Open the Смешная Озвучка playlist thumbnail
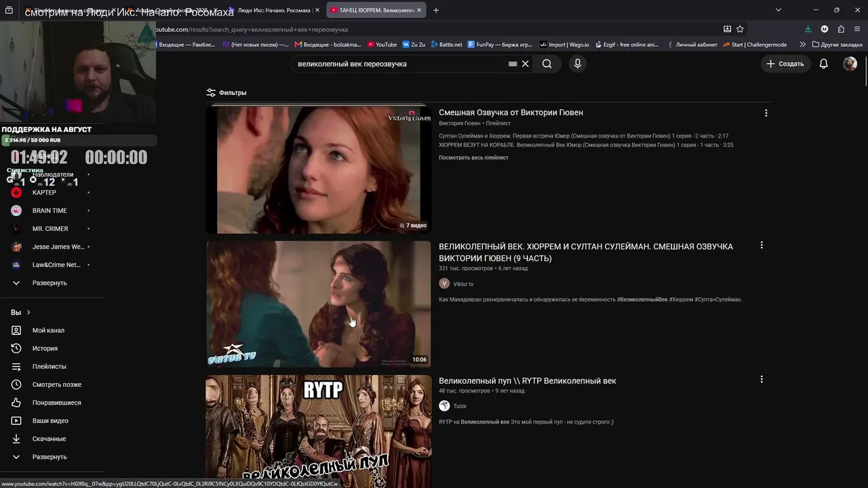Viewport: 868px width, 488px height. pos(319,169)
